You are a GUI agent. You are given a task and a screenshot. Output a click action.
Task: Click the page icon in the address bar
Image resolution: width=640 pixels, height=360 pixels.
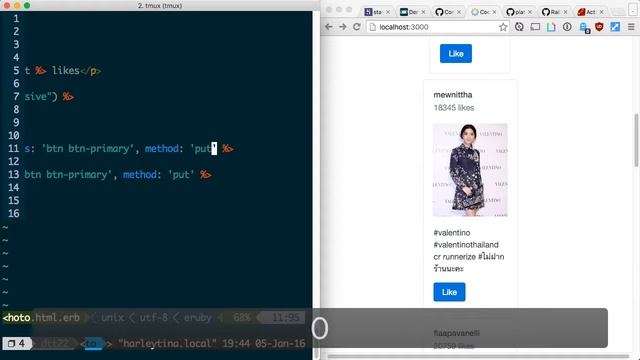[372, 27]
